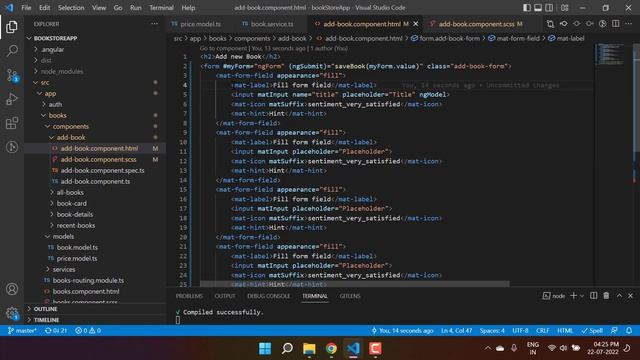Open the Selection menu
640x360 pixels.
tap(71, 8)
